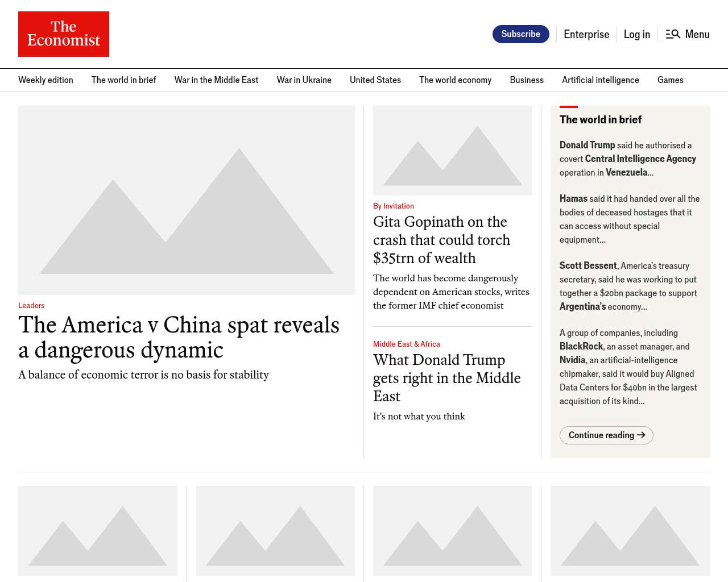The image size is (728, 582).
Task: Click the By Invitation label
Action: pos(394,206)
